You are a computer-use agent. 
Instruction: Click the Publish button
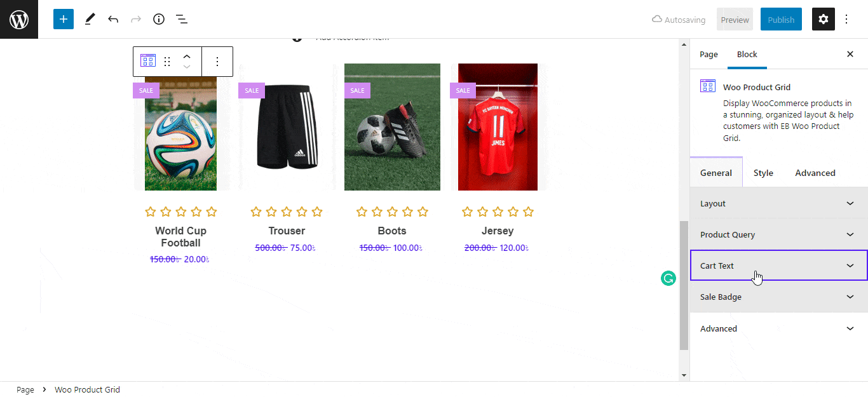pyautogui.click(x=781, y=20)
